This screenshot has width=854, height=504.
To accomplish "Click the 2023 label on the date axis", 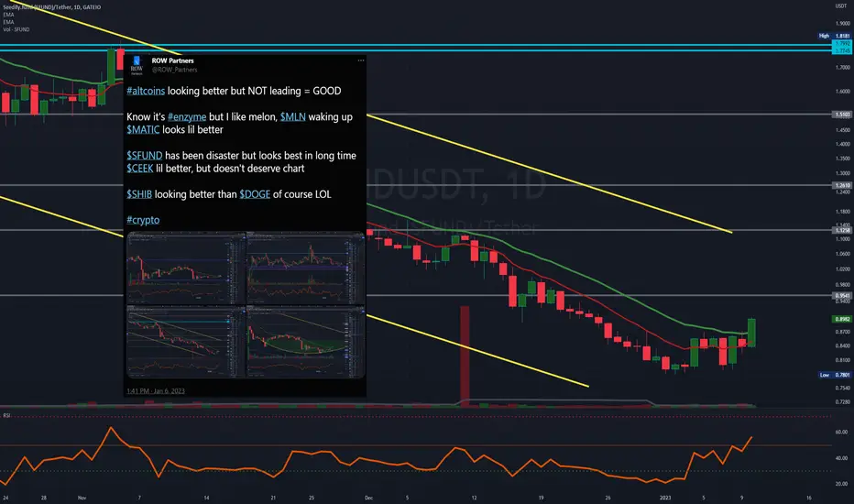I will (x=665, y=498).
